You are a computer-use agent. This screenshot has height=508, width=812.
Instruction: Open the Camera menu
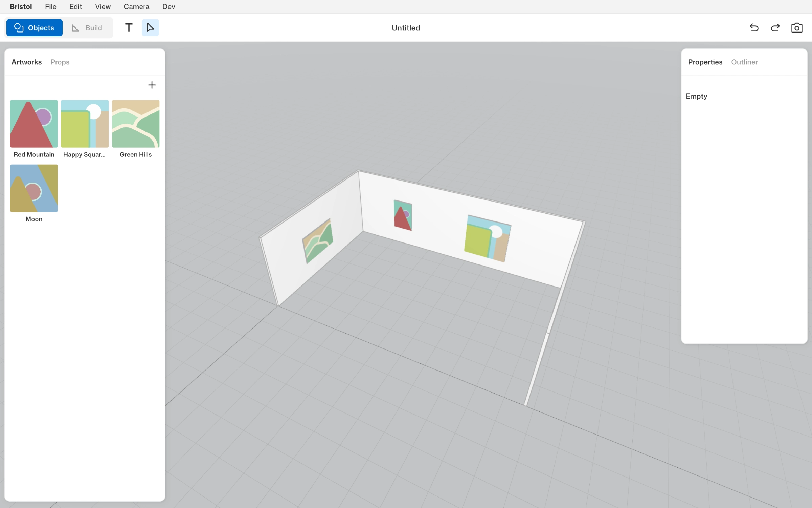(136, 7)
